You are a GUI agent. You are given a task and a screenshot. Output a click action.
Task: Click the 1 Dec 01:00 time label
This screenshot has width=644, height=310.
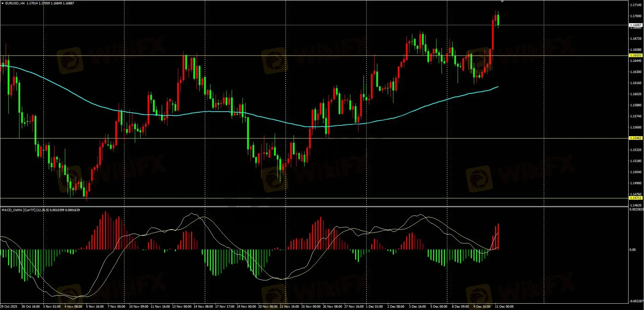pyautogui.click(x=375, y=307)
